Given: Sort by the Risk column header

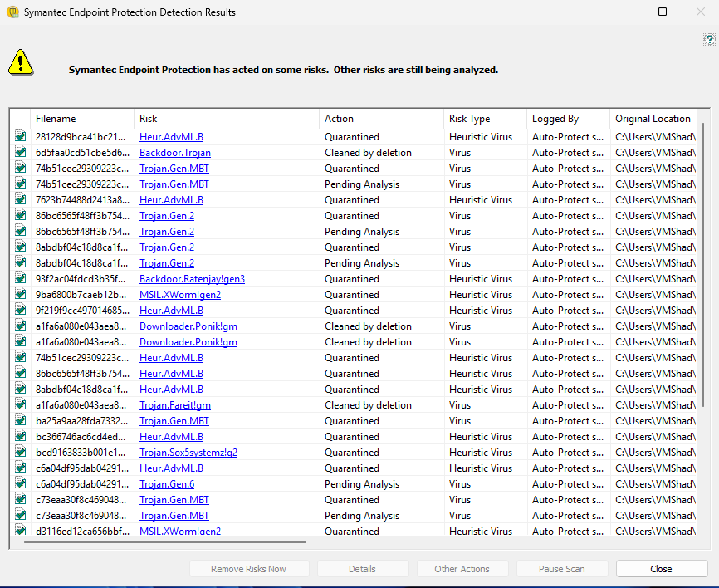Looking at the screenshot, I should (227, 119).
